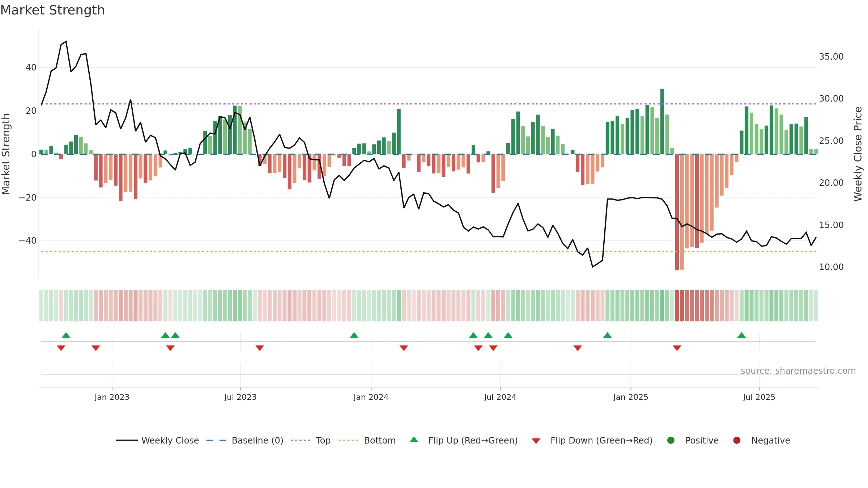Screen dimensions: 868x488
Task: Click the purple dotted Top sample in legend
Action: tap(301, 440)
